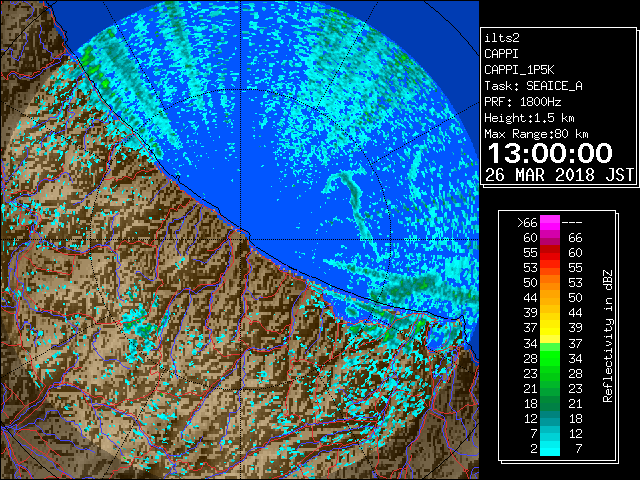Select the 'Height:1.5 km' label
The image size is (640, 480).
tap(529, 118)
